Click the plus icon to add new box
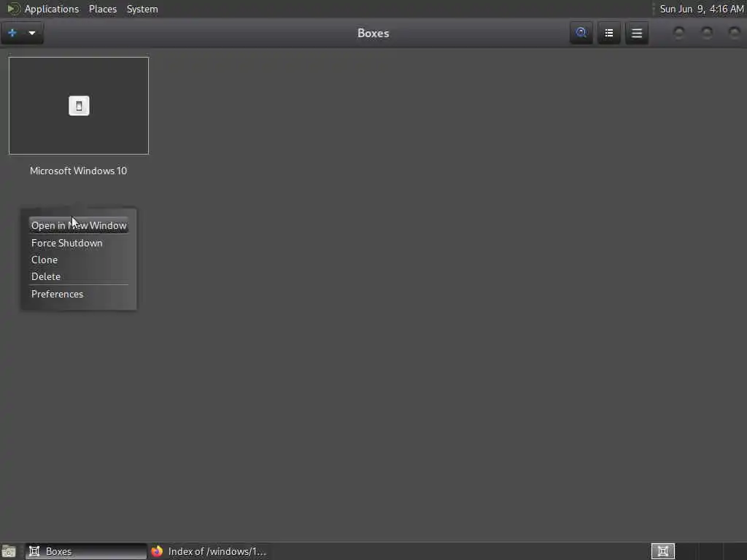Viewport: 747px width, 560px height. pyautogui.click(x=12, y=33)
